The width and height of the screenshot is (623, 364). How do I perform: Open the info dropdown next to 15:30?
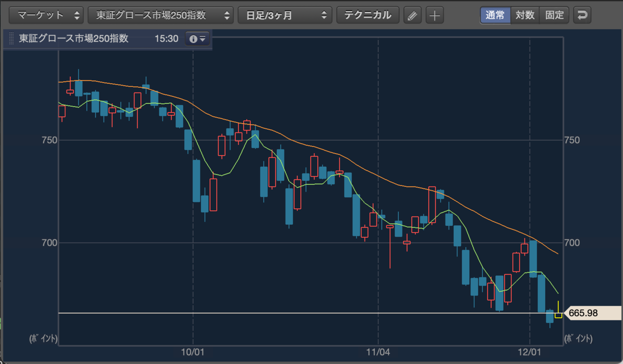(198, 39)
